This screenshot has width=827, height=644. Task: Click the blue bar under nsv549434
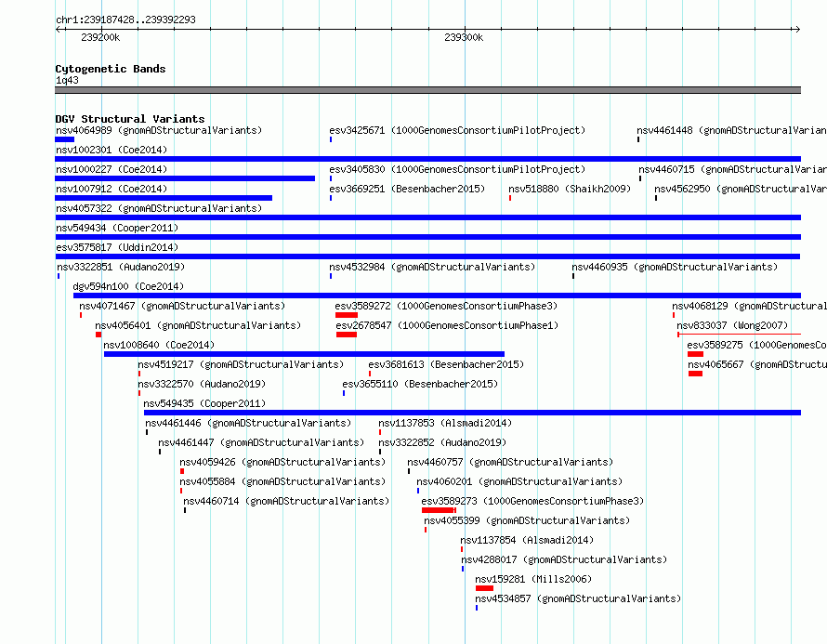[x=427, y=237]
